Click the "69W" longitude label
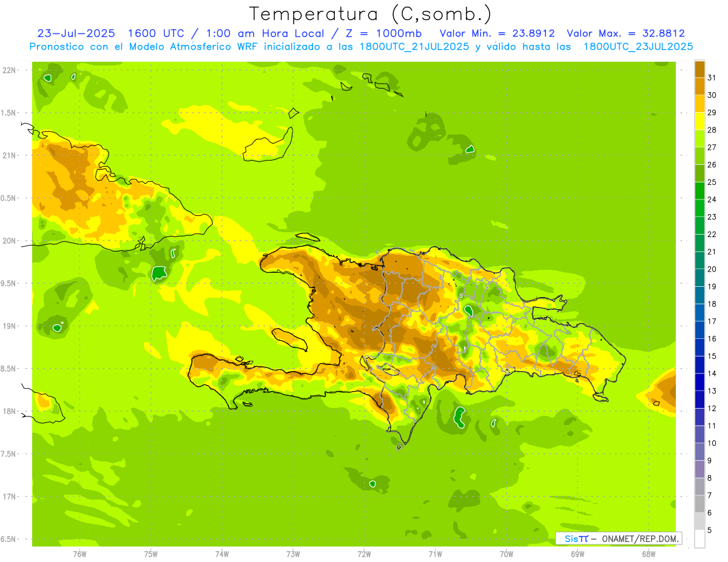 578,554
